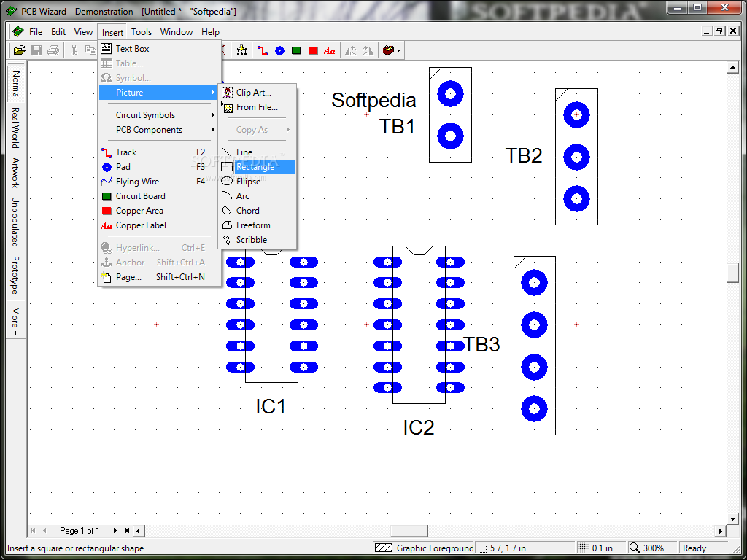Choose Flying Wire in the Insert menu
Screen dimensions: 747x560
click(160, 182)
